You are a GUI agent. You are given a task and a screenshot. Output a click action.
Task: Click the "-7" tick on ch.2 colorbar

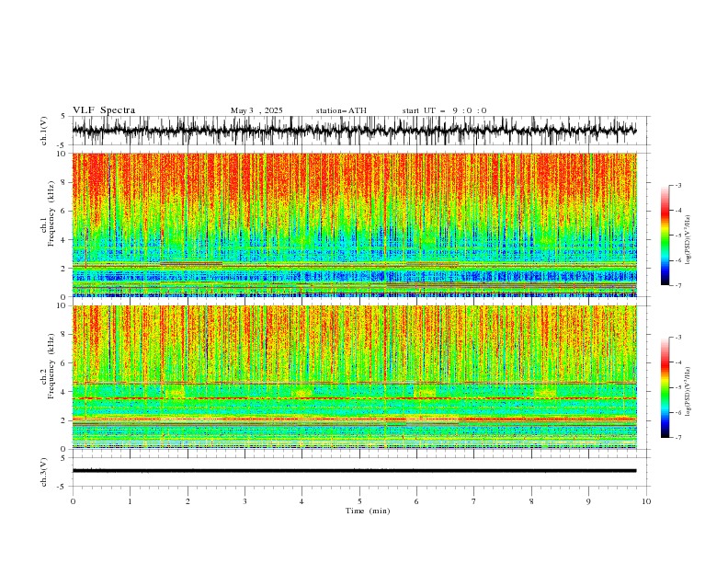point(678,437)
